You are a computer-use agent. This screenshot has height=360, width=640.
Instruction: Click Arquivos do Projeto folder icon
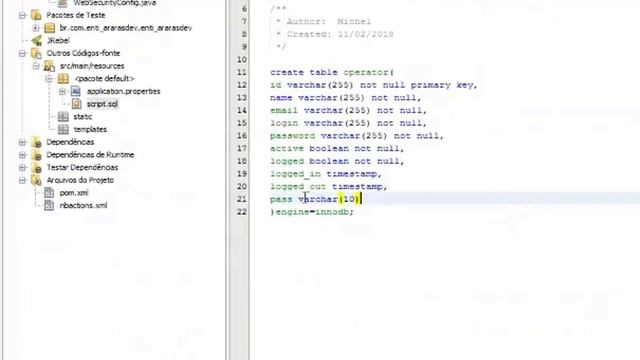(36, 180)
